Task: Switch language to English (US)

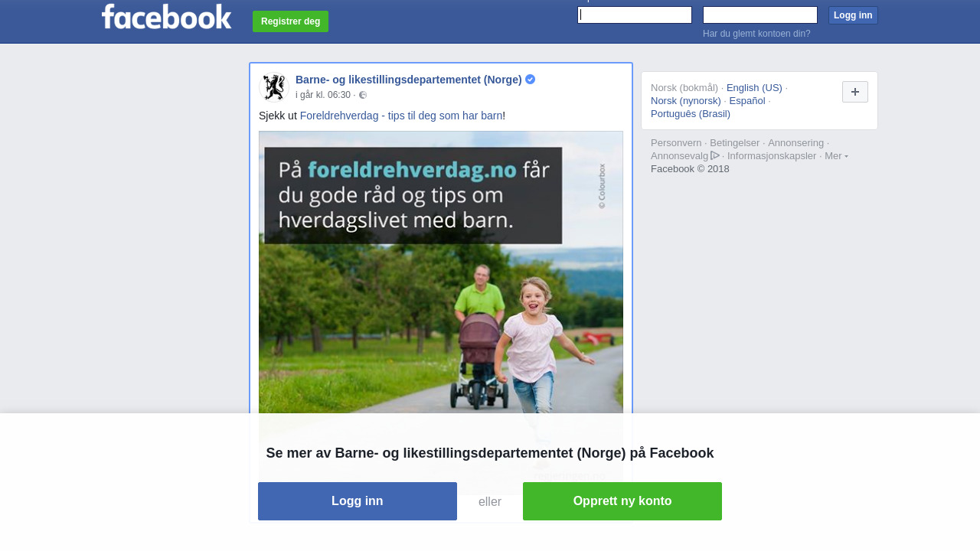Action: tap(754, 87)
